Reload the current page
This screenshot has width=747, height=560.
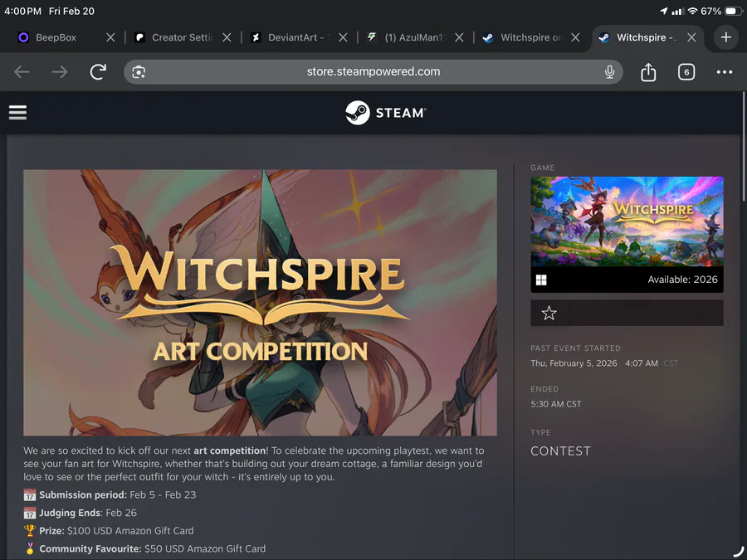pyautogui.click(x=98, y=72)
